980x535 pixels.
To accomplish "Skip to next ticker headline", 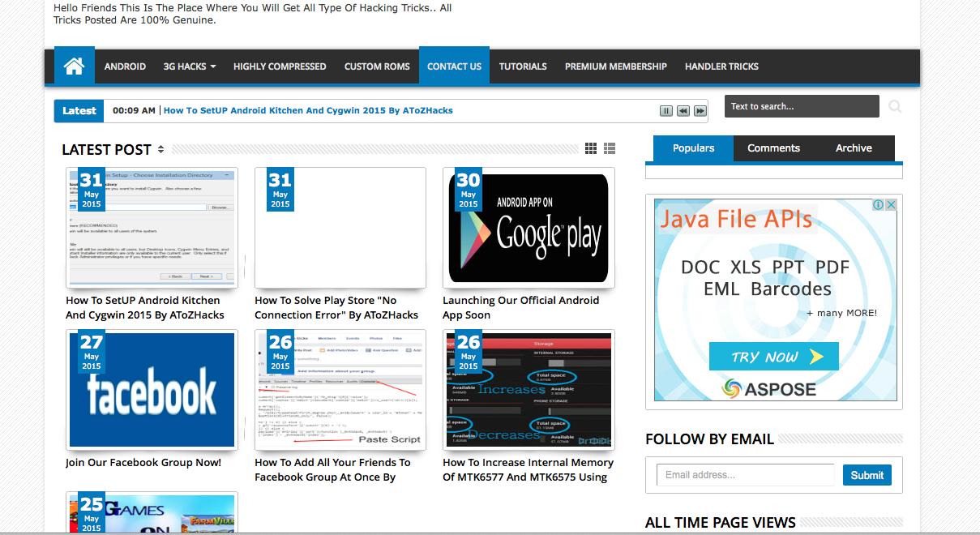I will [x=700, y=111].
